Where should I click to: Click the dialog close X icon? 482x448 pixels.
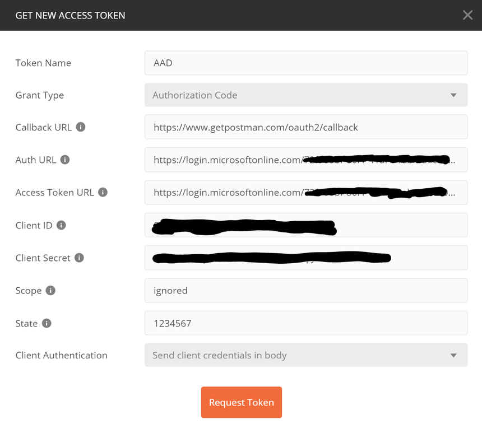467,15
